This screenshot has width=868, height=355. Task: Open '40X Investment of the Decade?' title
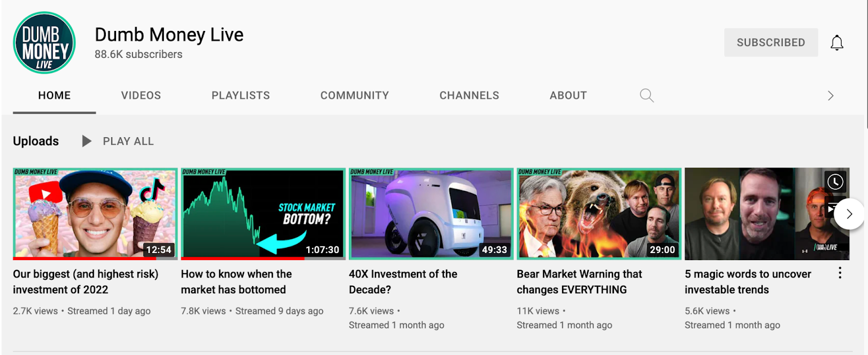click(x=403, y=282)
